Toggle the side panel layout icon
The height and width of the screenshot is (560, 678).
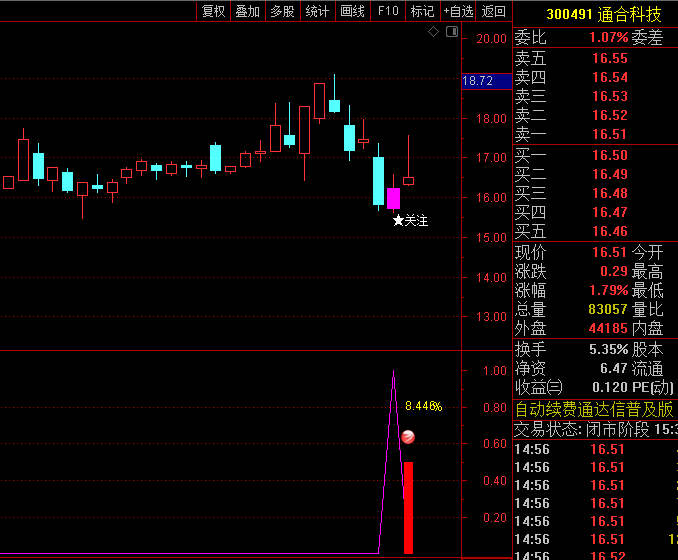452,32
